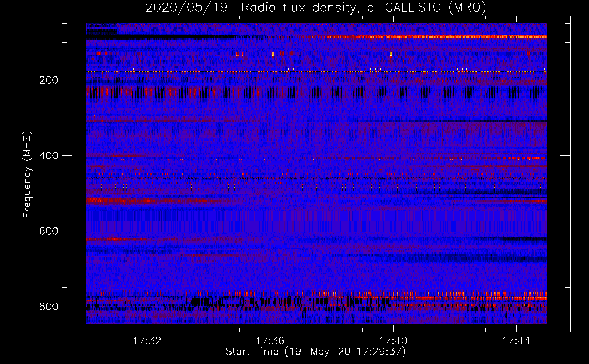
Task: Click the 800 frequency tick label
Action: [49, 306]
